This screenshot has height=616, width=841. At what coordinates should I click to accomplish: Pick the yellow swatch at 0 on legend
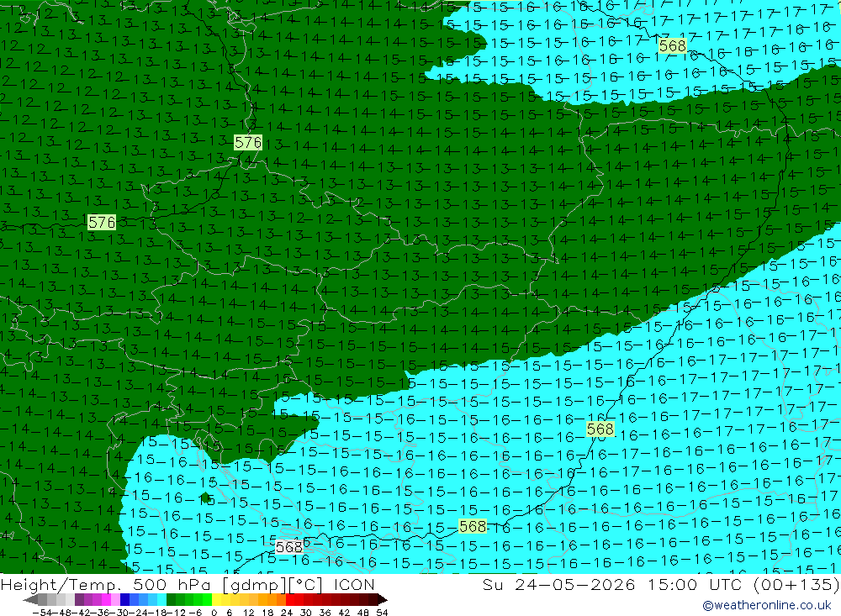tap(217, 600)
